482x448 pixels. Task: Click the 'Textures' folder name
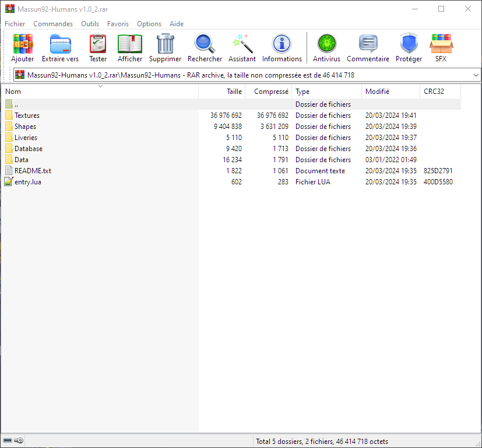27,116
